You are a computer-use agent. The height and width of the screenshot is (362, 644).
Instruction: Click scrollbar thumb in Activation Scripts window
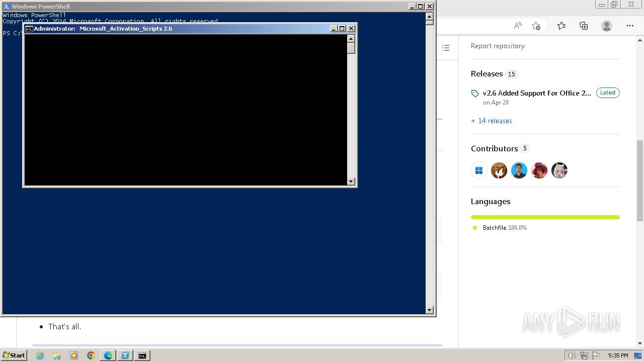[x=351, y=48]
